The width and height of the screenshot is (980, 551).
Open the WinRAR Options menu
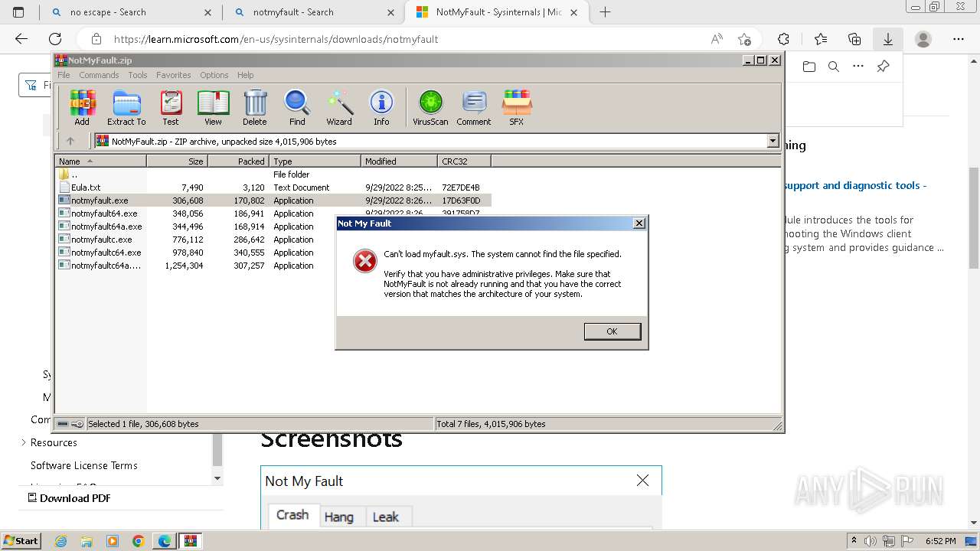point(214,75)
